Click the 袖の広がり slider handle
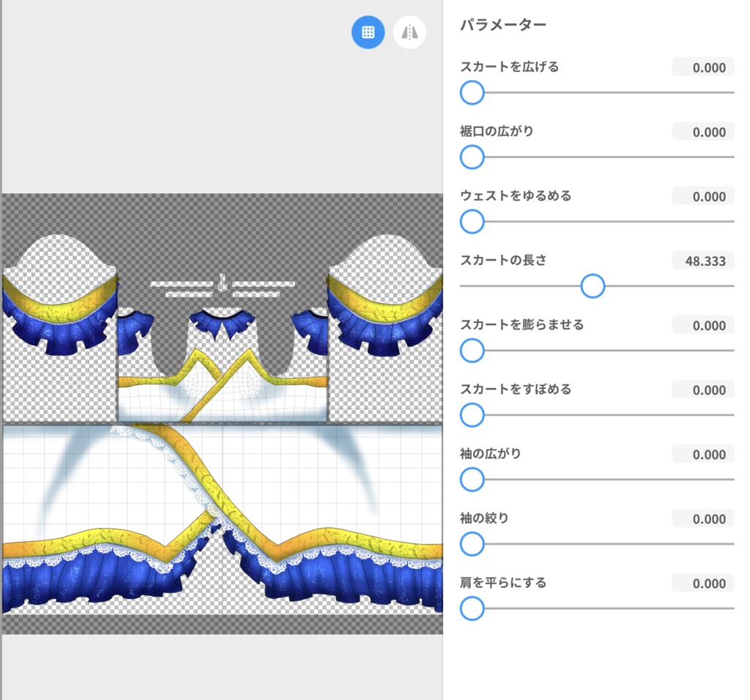This screenshot has width=750, height=700. 472,479
